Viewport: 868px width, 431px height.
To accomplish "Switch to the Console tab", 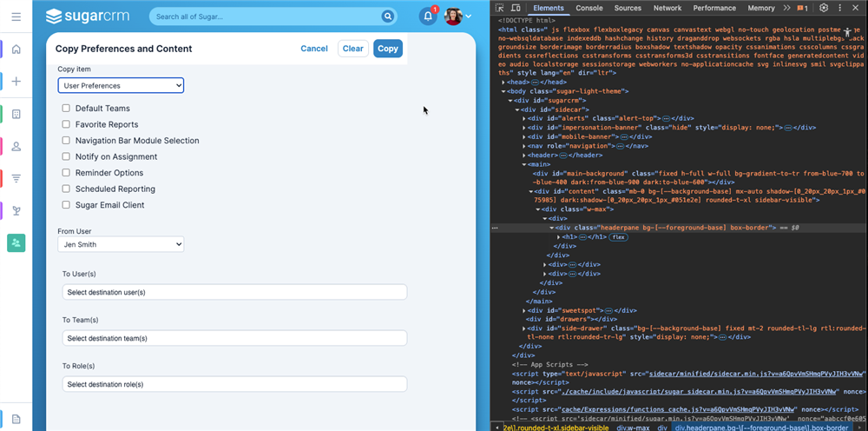I will tap(589, 8).
